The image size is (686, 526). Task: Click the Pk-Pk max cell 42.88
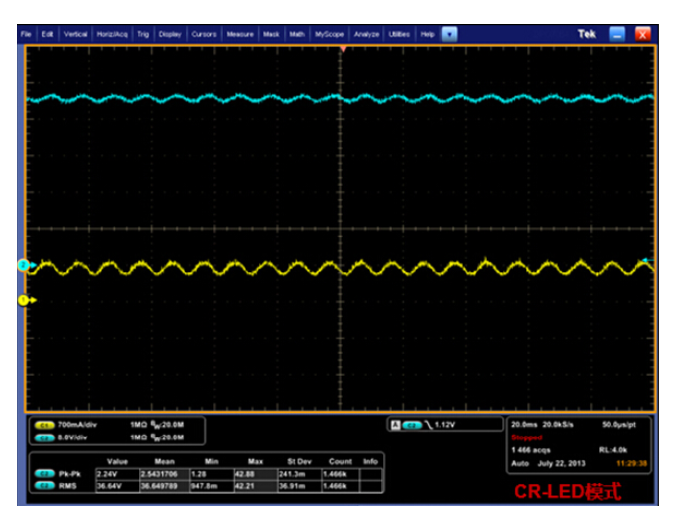click(256, 474)
